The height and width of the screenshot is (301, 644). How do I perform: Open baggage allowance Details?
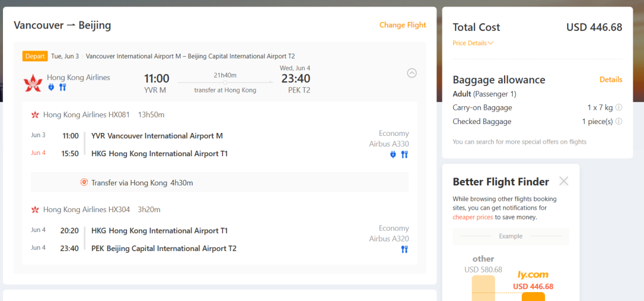(x=611, y=79)
